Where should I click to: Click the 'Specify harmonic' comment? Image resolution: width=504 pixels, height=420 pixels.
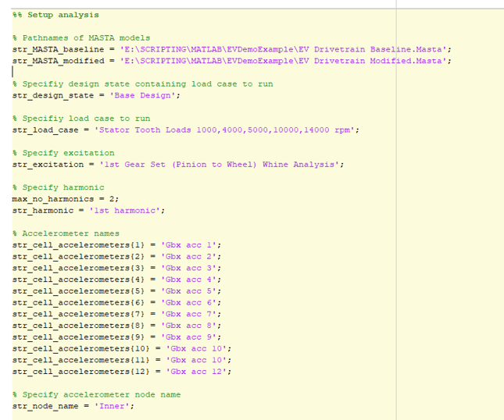point(58,187)
